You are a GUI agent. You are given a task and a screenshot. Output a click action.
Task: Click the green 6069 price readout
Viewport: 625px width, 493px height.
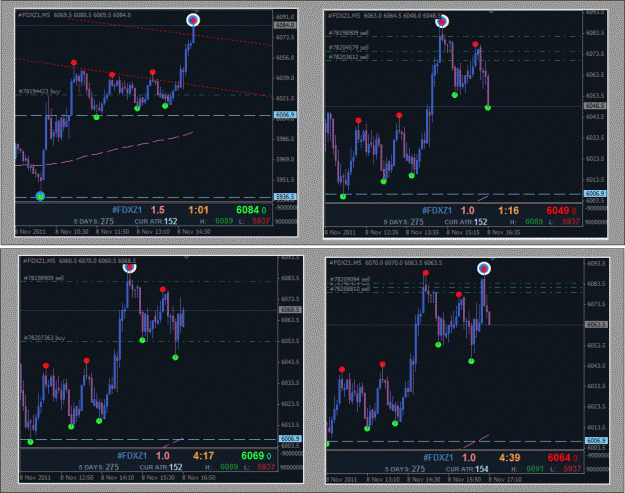(252, 456)
